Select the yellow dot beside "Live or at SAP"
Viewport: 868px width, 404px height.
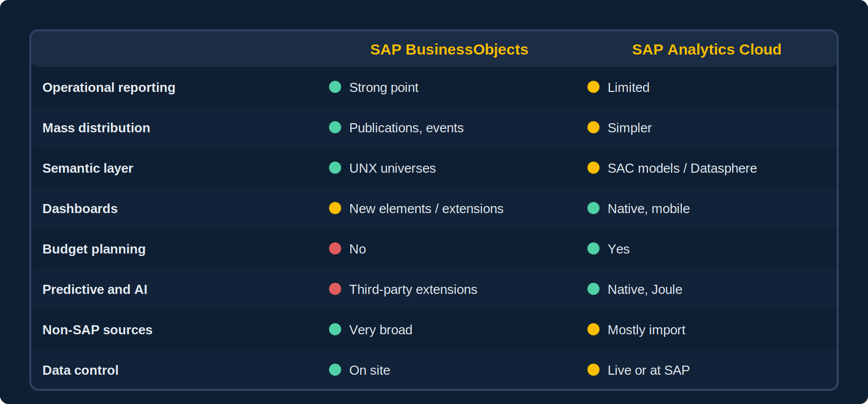tap(593, 370)
